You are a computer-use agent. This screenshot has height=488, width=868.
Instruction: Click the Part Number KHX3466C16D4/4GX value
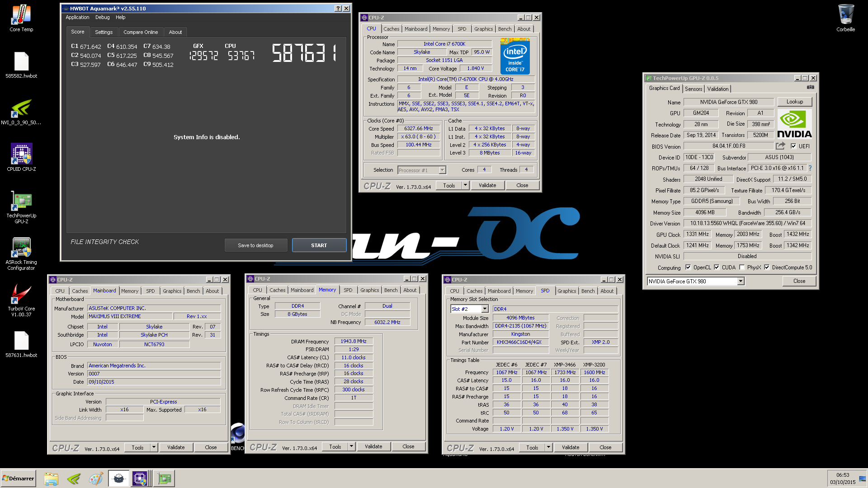520,342
